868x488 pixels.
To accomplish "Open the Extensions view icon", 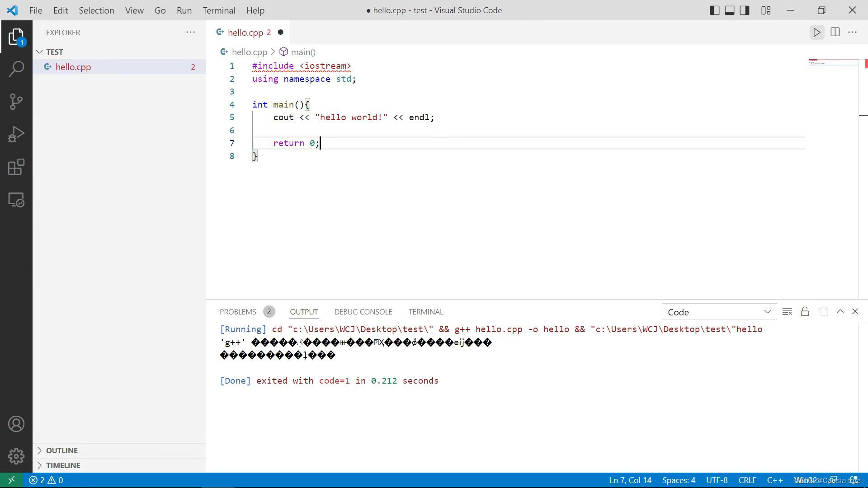I will [x=16, y=167].
